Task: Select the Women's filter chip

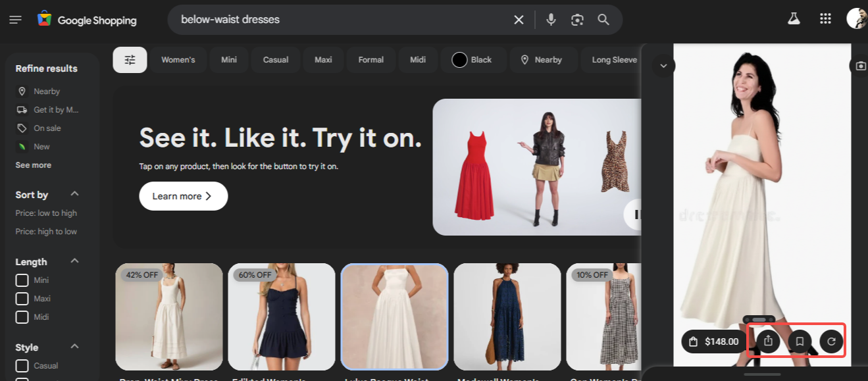Action: pyautogui.click(x=178, y=59)
